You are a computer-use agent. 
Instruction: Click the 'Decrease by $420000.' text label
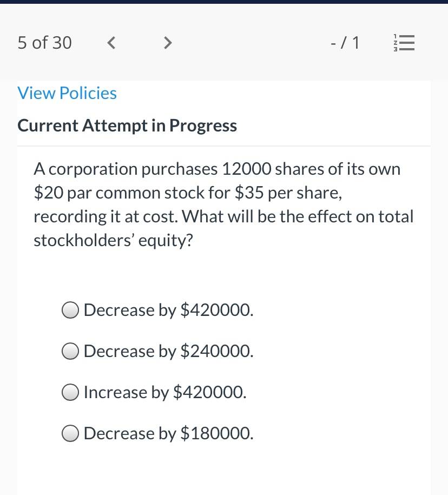169,310
